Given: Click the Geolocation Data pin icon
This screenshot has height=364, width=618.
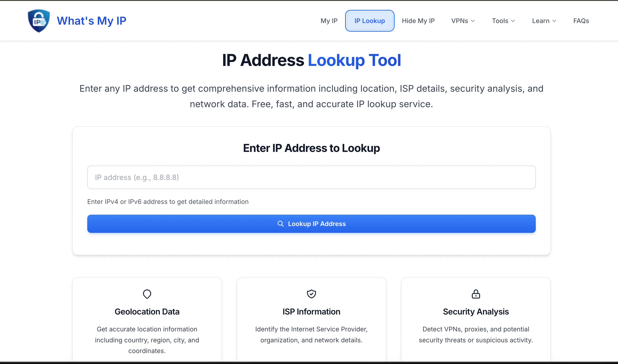Looking at the screenshot, I should (147, 294).
